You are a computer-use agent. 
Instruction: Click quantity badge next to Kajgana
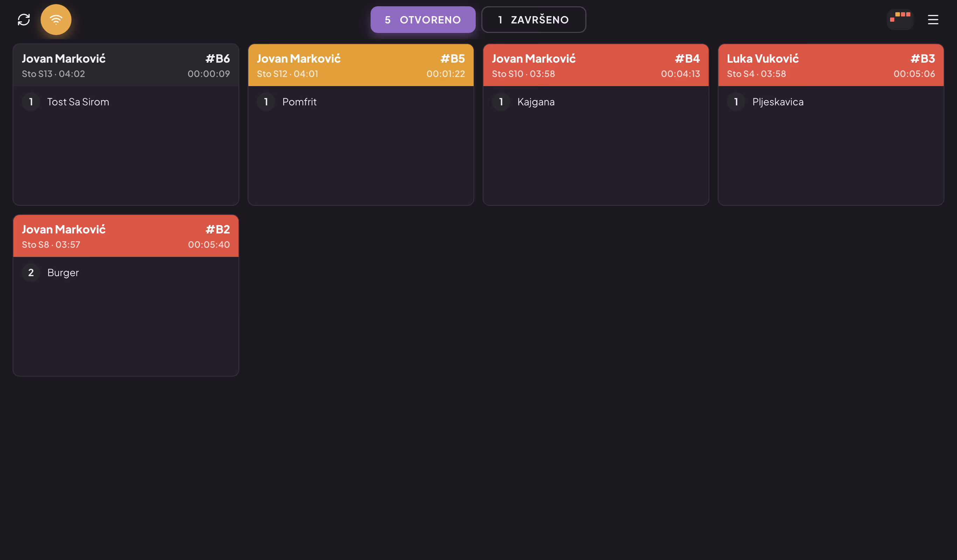[x=501, y=102]
